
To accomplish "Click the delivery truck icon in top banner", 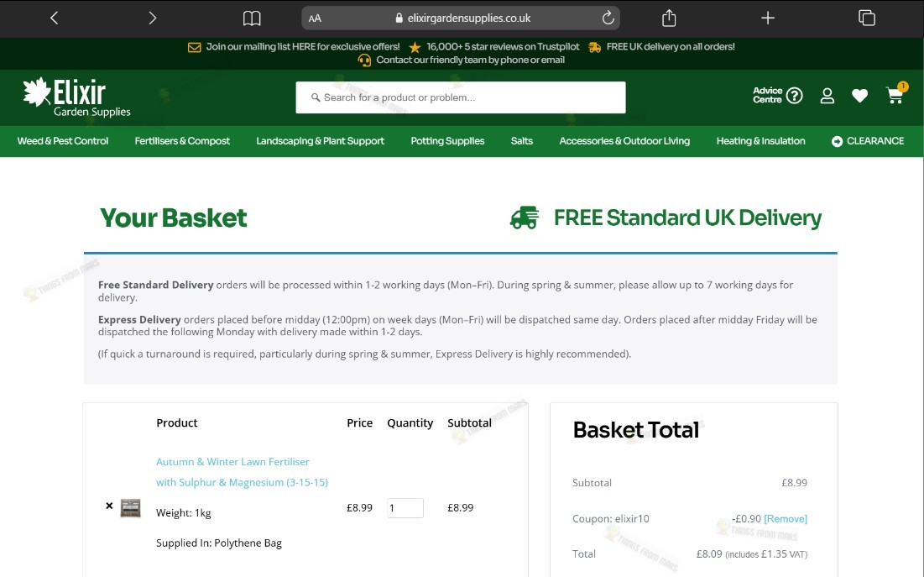I will point(594,47).
